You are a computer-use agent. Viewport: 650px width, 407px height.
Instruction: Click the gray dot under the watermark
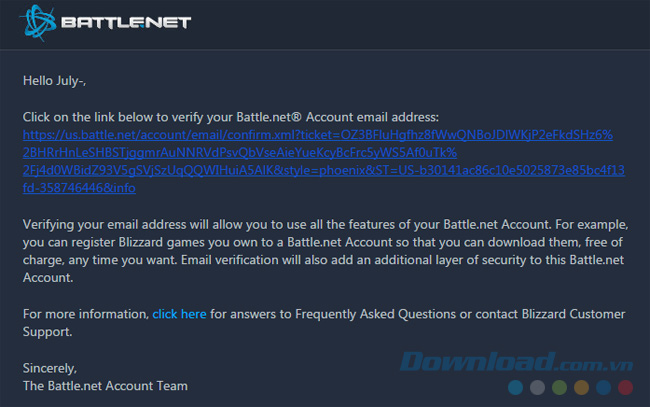tap(538, 386)
